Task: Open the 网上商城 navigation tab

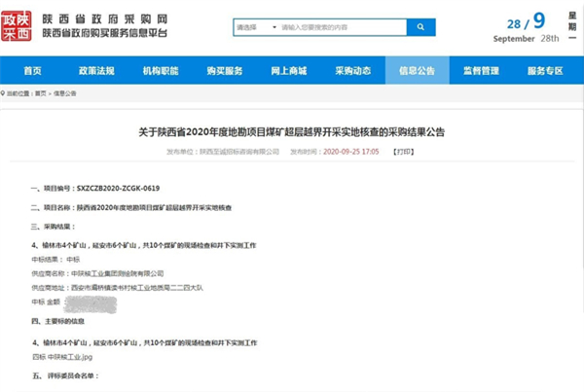Action: click(x=289, y=71)
